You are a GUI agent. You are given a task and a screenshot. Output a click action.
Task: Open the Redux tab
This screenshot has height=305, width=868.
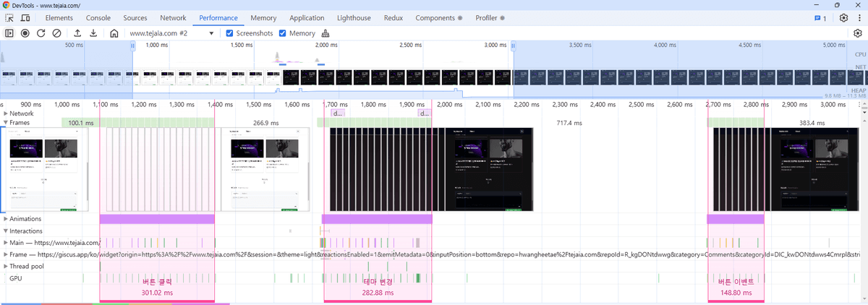[393, 17]
